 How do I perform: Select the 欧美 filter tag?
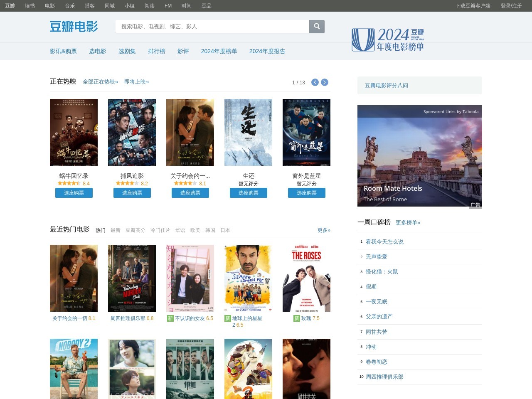click(195, 230)
